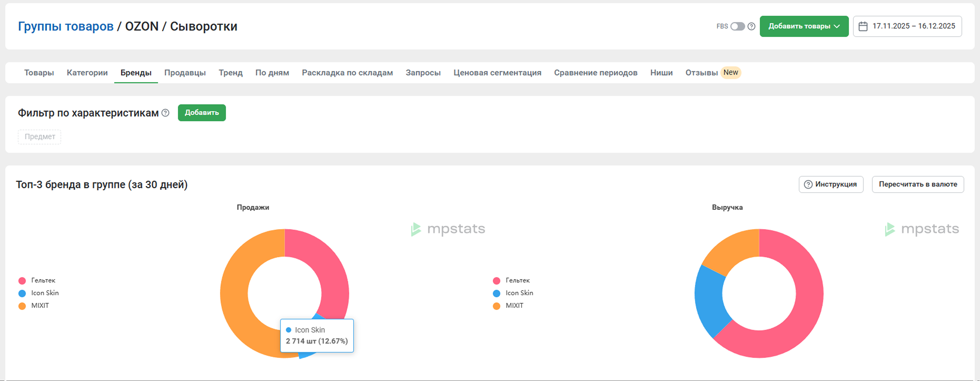This screenshot has height=381, width=980.
Task: Click the FBS help question icon
Action: (x=751, y=26)
